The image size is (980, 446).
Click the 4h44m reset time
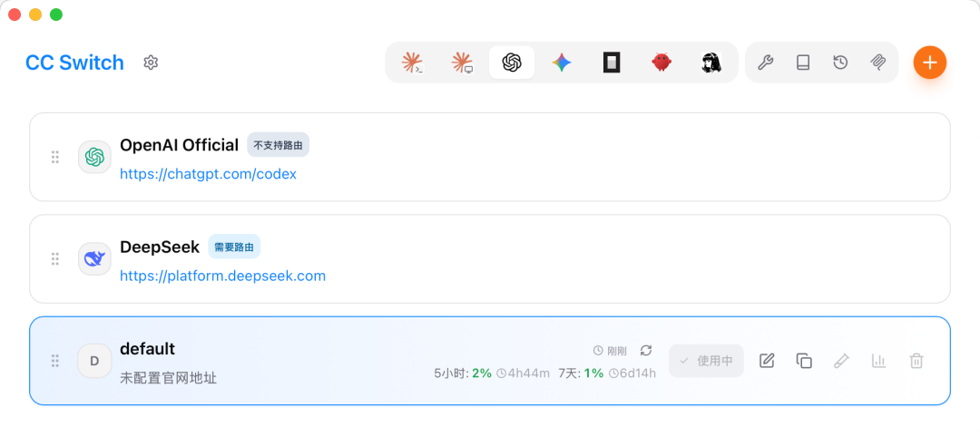[524, 373]
